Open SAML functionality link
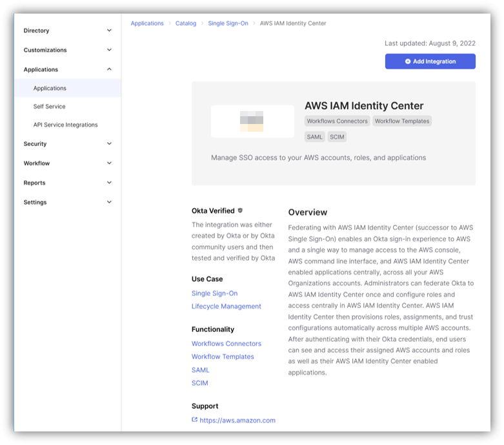This screenshot has width=504, height=445. (x=200, y=370)
